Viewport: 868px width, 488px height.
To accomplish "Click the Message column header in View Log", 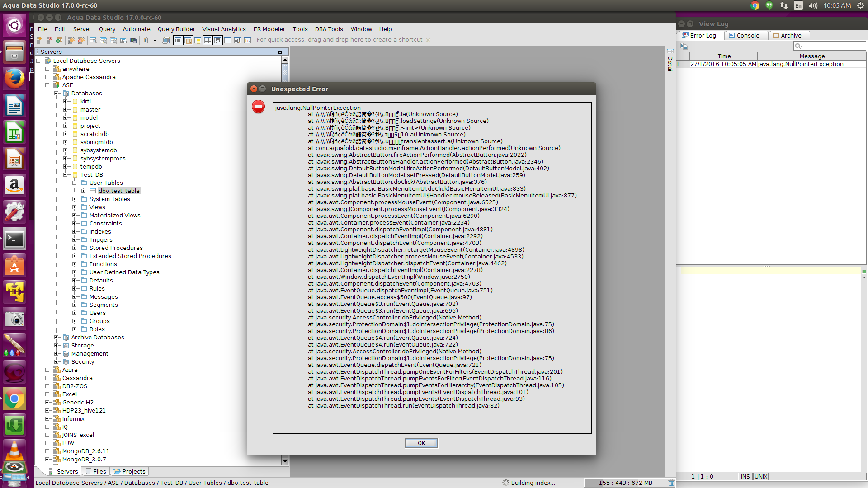I will point(812,56).
